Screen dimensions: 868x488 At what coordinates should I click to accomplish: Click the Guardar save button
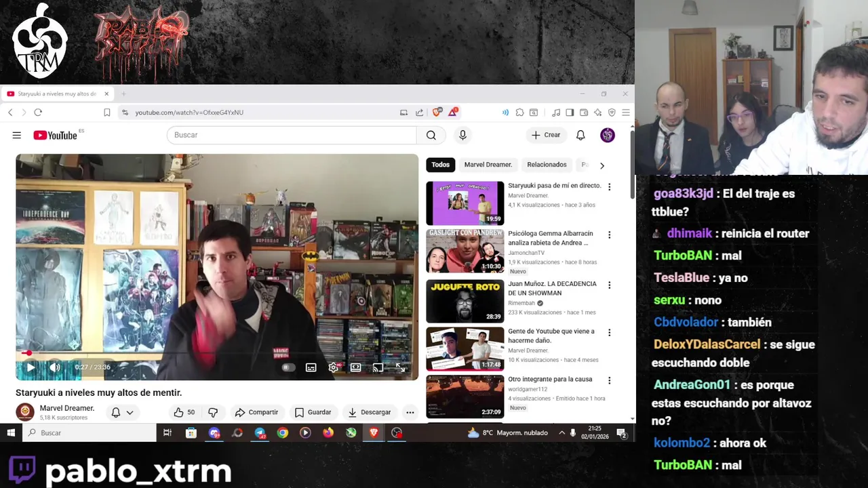[x=313, y=412]
